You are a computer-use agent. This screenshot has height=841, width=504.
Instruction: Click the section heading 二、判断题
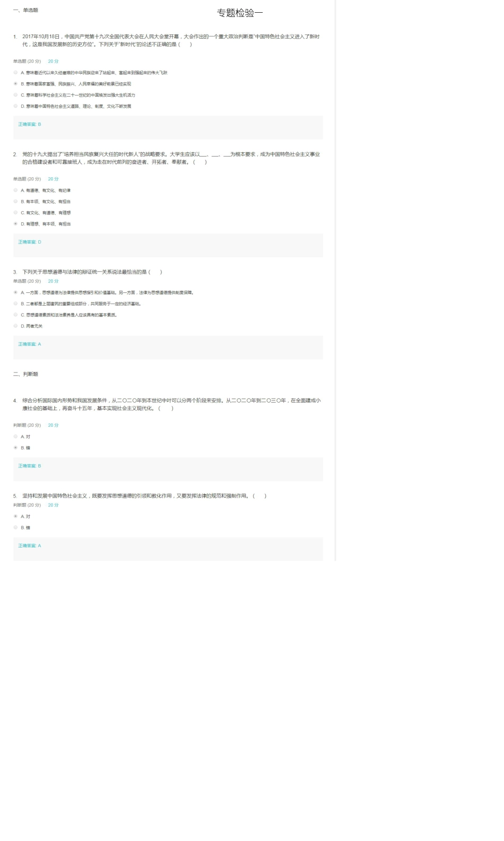click(25, 374)
